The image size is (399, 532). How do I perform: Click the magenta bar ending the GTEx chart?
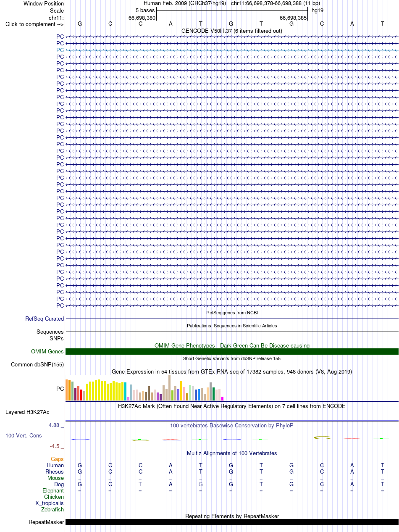pos(223,398)
